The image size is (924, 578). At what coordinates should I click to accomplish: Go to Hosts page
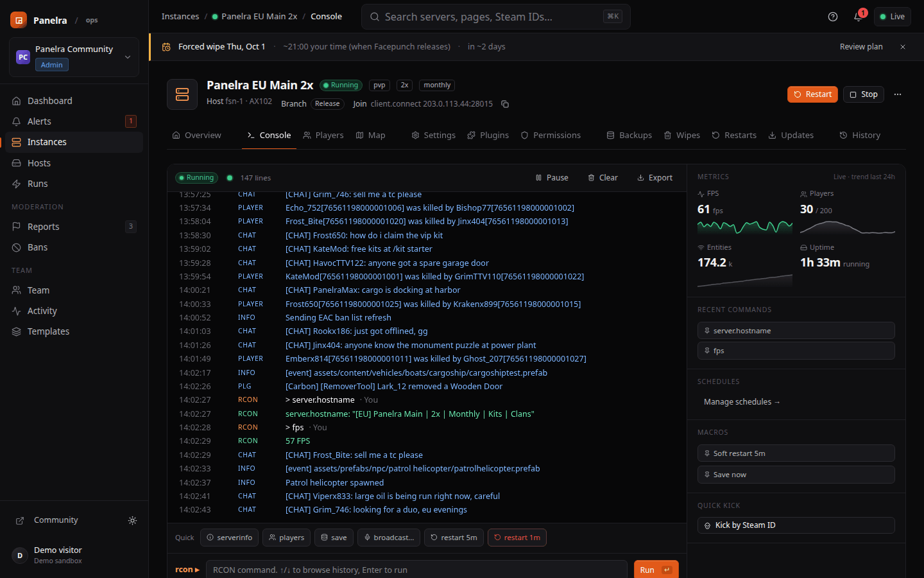coord(74,163)
